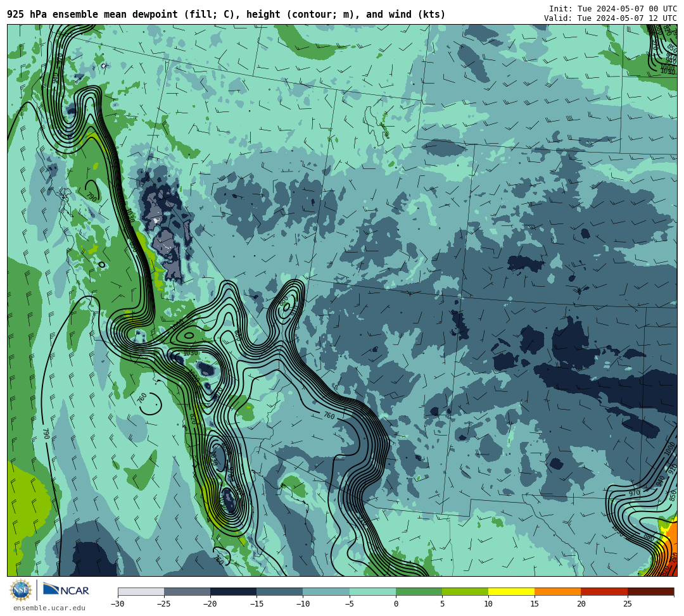
Task: Click the -10 colorbar tick label
Action: pyautogui.click(x=303, y=604)
